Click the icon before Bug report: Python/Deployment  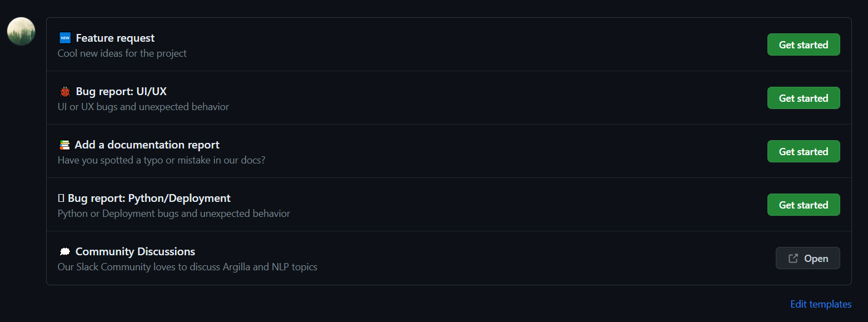click(61, 199)
